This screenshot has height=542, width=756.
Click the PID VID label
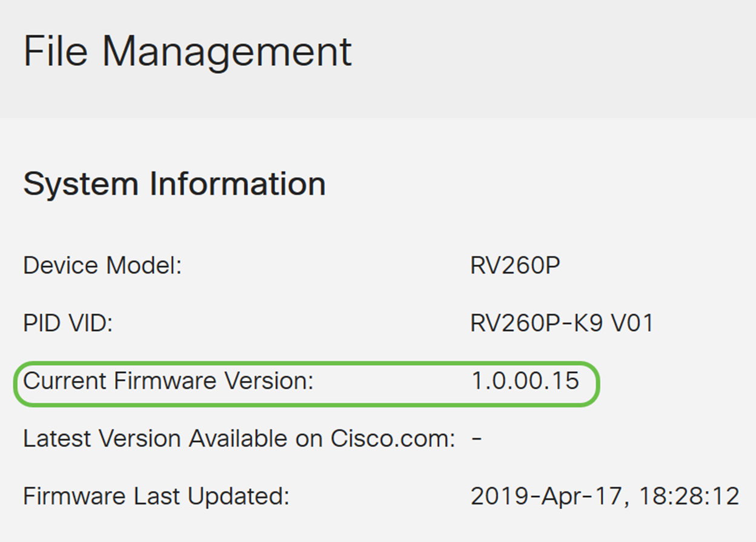pyautogui.click(x=68, y=323)
